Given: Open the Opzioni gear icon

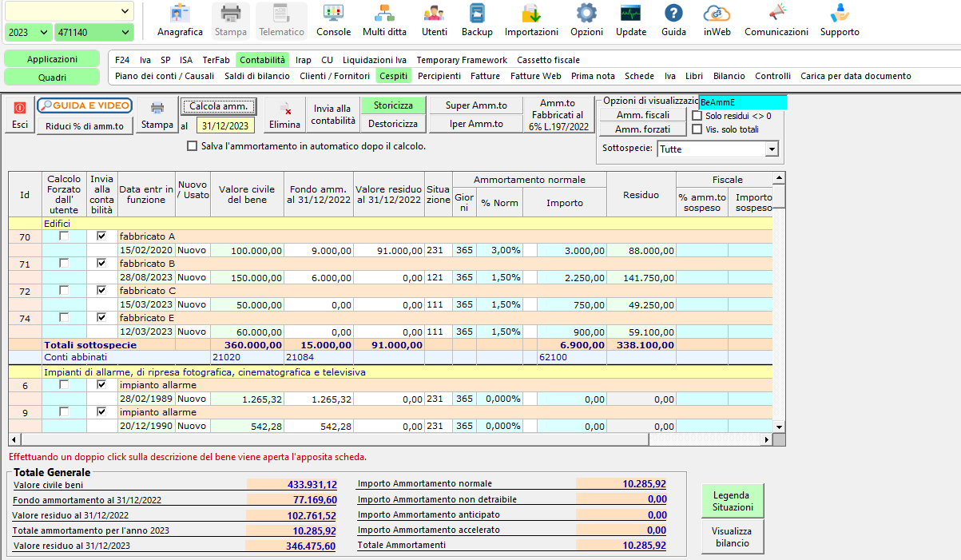Looking at the screenshot, I should (586, 21).
